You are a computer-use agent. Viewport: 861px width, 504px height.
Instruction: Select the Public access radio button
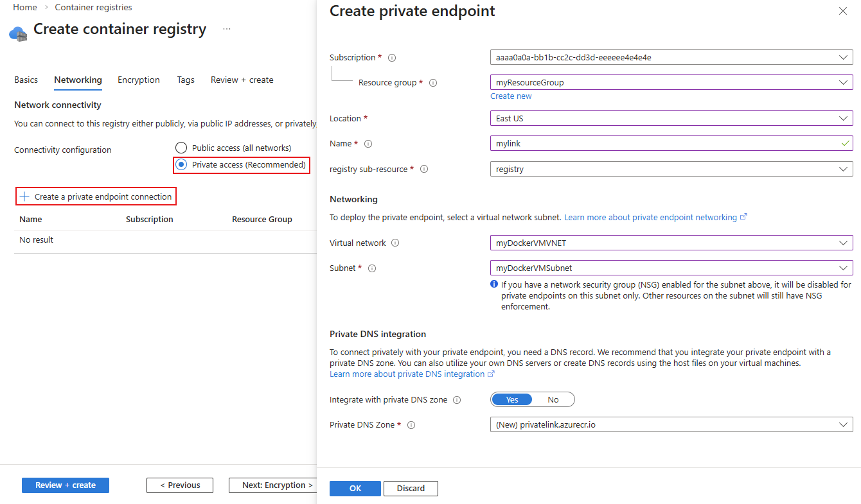pos(181,148)
